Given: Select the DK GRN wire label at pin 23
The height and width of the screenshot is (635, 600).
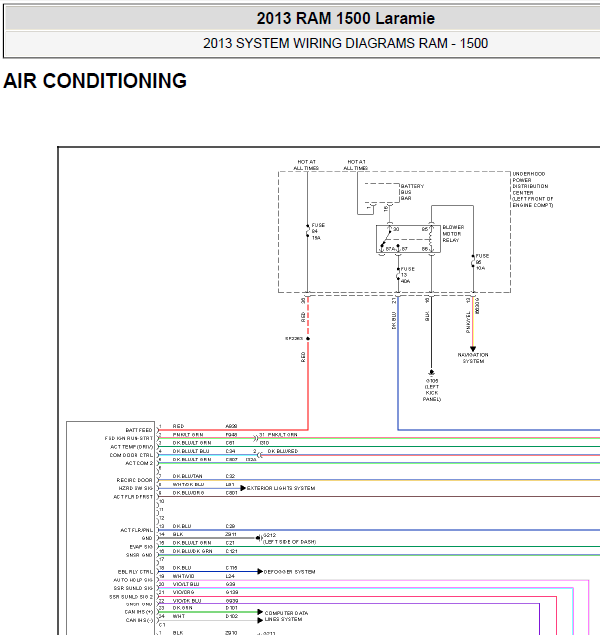Looking at the screenshot, I should (183, 608).
